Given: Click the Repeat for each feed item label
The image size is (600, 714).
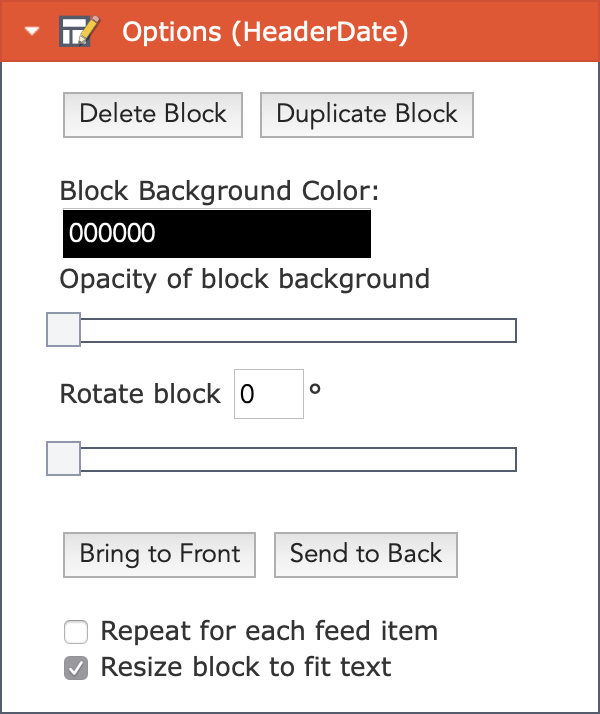Looking at the screenshot, I should (x=269, y=631).
